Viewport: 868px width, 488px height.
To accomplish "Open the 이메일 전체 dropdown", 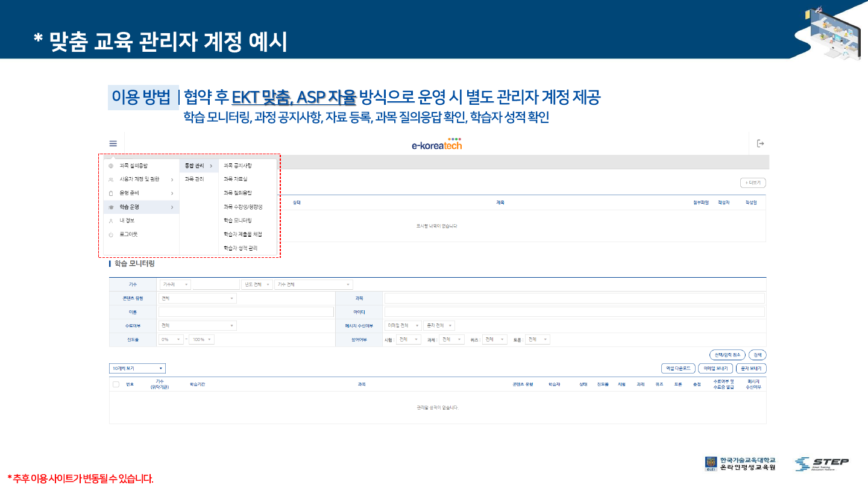I will pyautogui.click(x=403, y=325).
